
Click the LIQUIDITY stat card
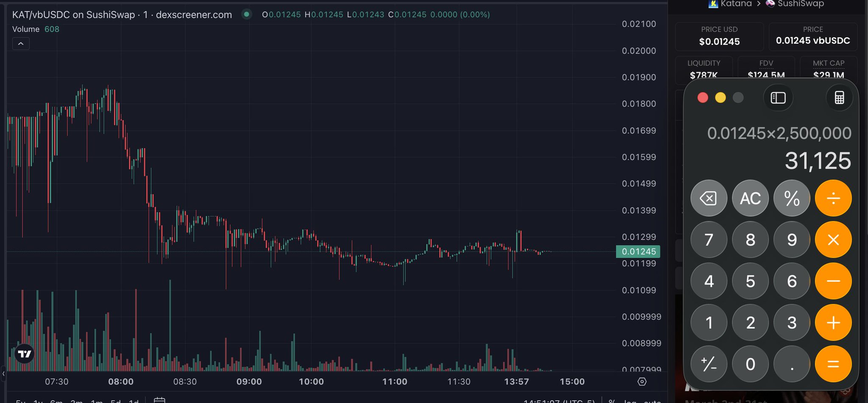tap(704, 69)
